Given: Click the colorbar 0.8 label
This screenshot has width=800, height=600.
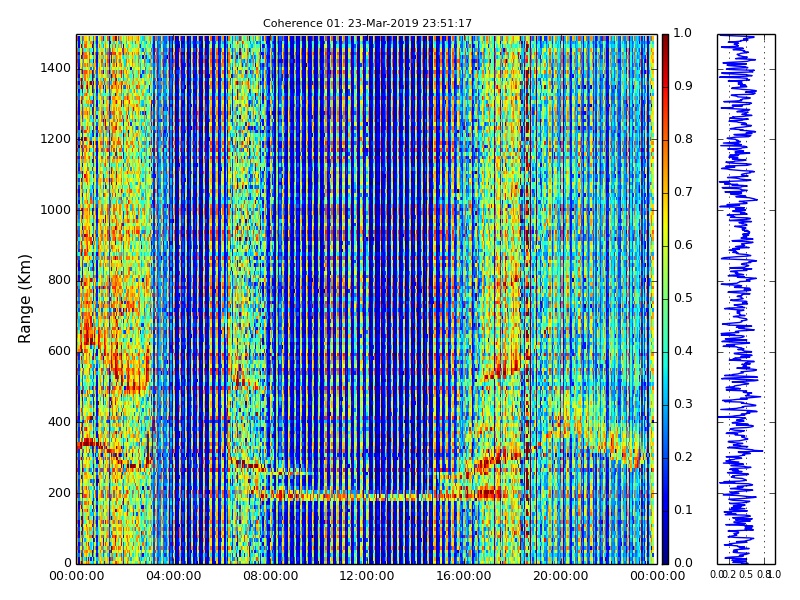Looking at the screenshot, I should click(x=683, y=139).
